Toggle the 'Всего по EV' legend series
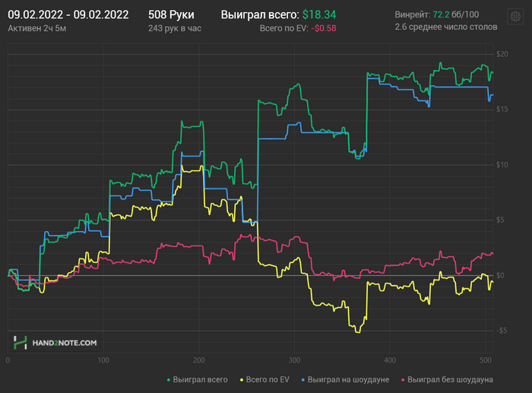The image size is (532, 393). coord(264,379)
